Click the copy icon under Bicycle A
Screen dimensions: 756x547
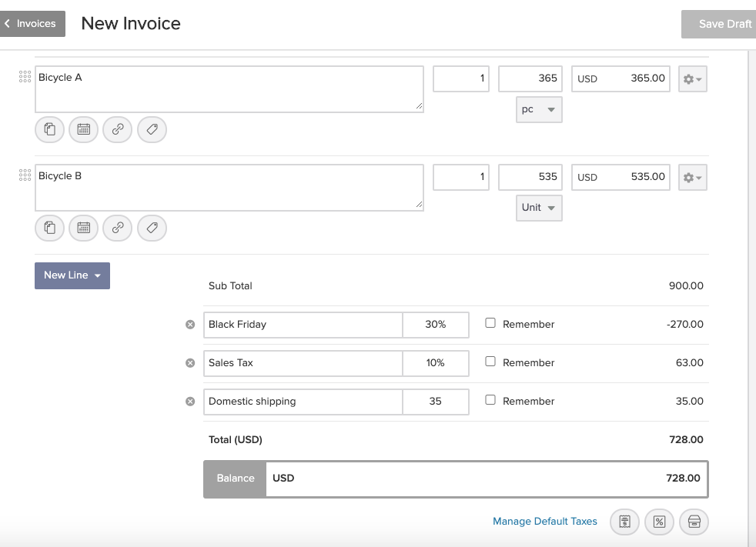click(50, 130)
